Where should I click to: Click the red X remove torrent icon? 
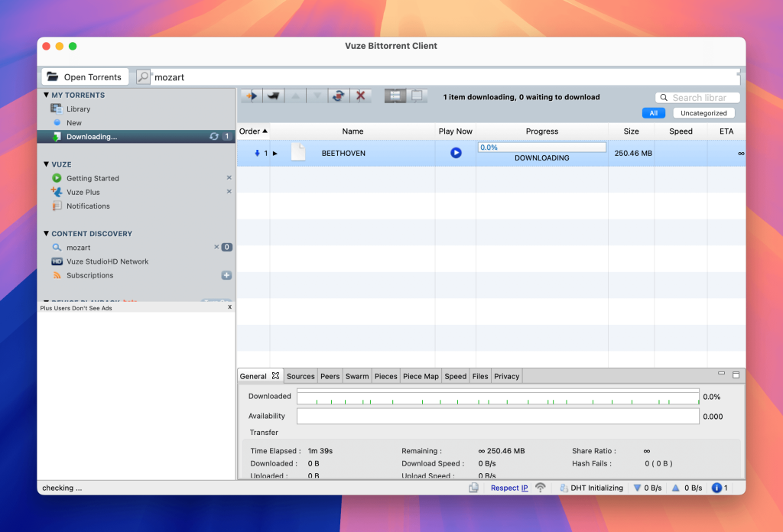361,96
